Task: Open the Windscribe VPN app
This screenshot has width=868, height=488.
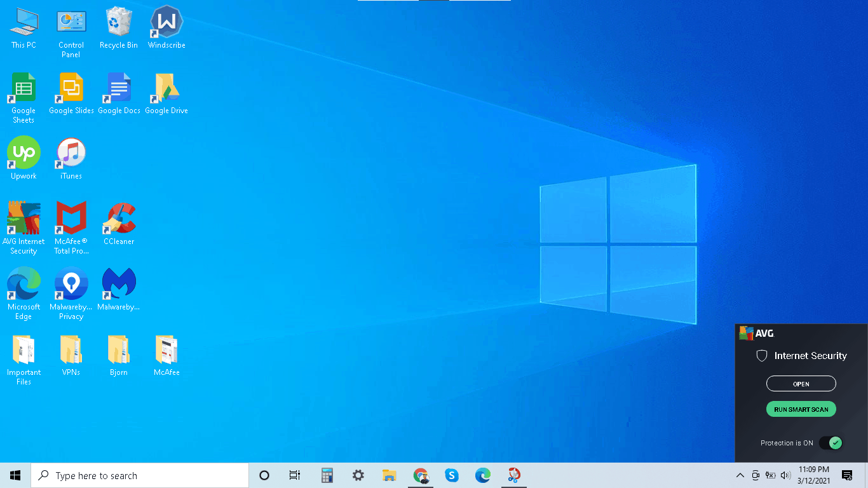Action: pos(166,25)
